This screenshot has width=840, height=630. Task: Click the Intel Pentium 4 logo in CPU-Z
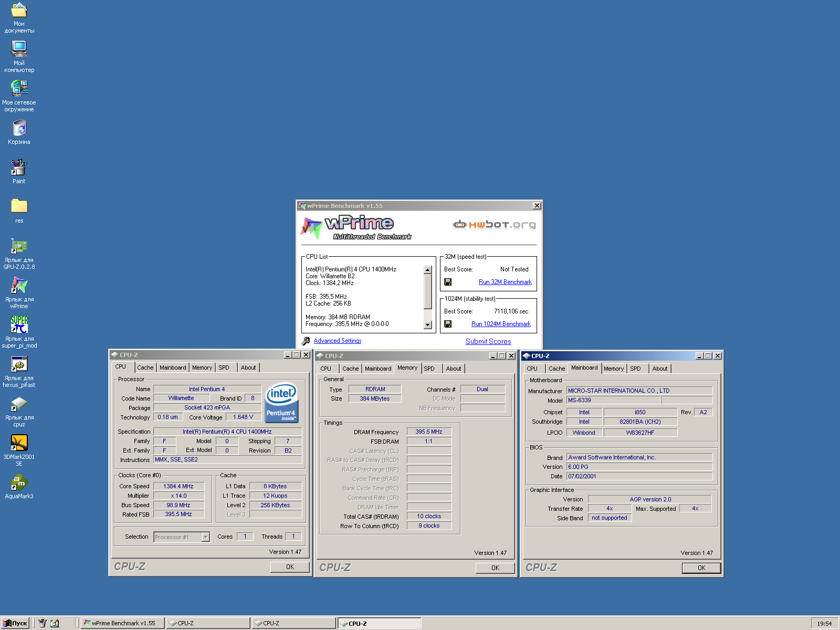point(281,402)
